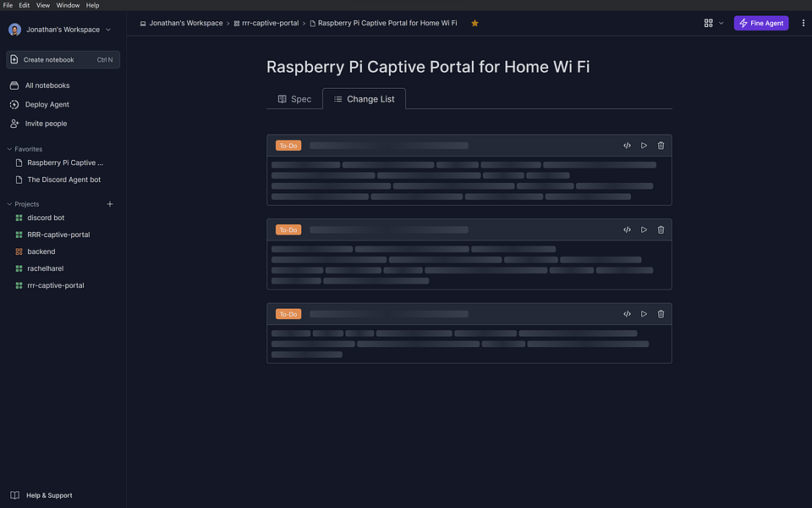812x508 pixels.
Task: Open the File menu
Action: click(x=7, y=4)
